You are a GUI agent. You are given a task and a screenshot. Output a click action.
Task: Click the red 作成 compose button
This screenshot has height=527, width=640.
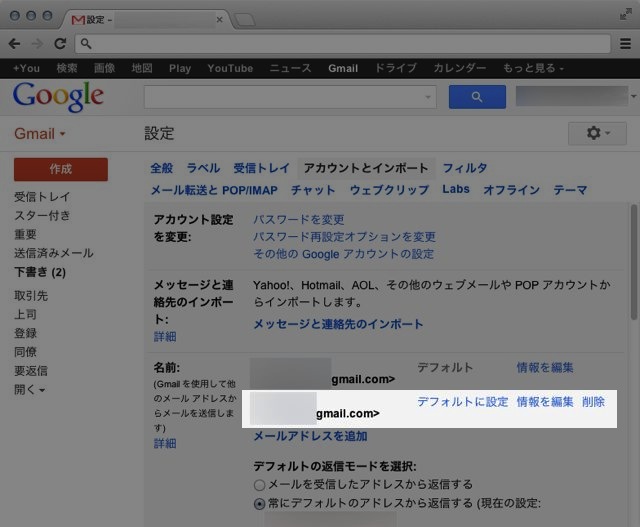tap(61, 169)
